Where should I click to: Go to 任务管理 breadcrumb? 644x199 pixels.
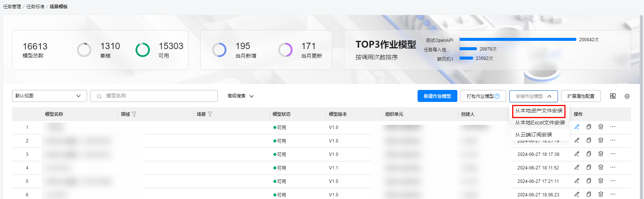click(x=12, y=6)
